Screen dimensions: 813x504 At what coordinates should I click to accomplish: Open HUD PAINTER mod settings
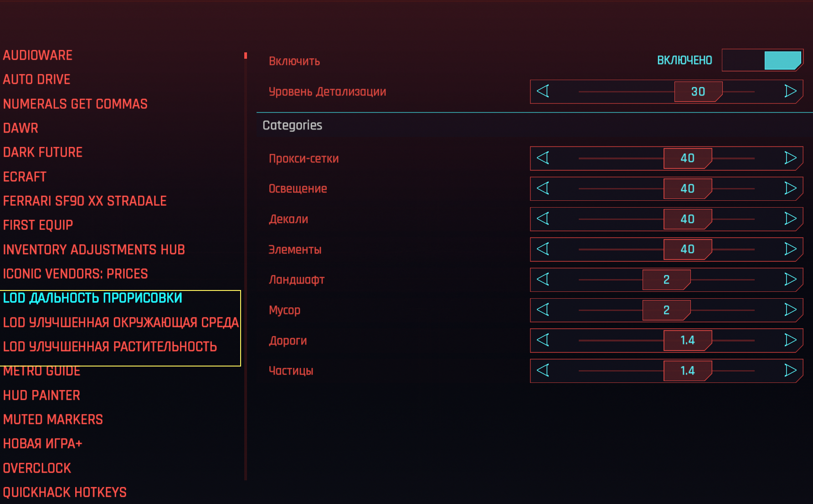(x=41, y=395)
